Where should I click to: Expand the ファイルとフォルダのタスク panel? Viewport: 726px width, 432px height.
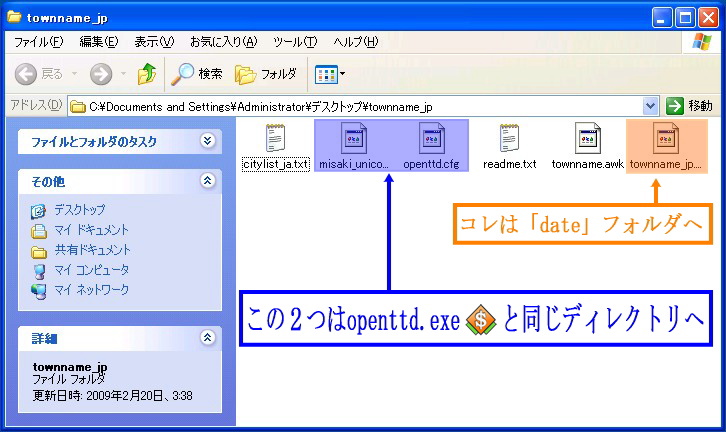click(x=207, y=140)
